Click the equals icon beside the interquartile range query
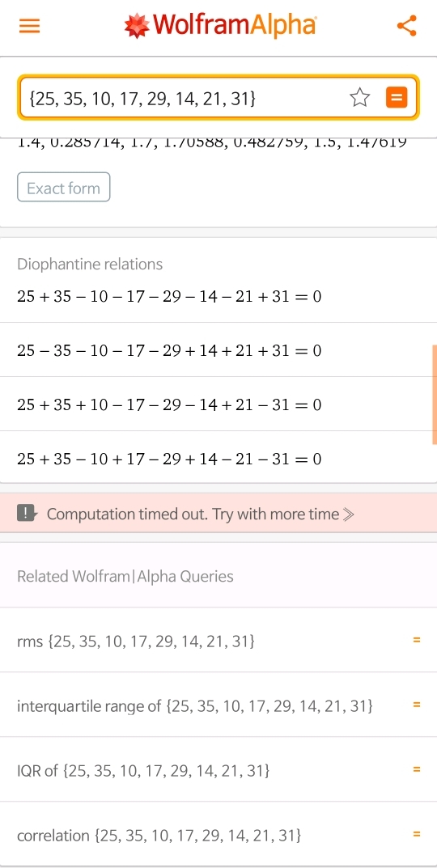This screenshot has width=437, height=868. tap(417, 705)
